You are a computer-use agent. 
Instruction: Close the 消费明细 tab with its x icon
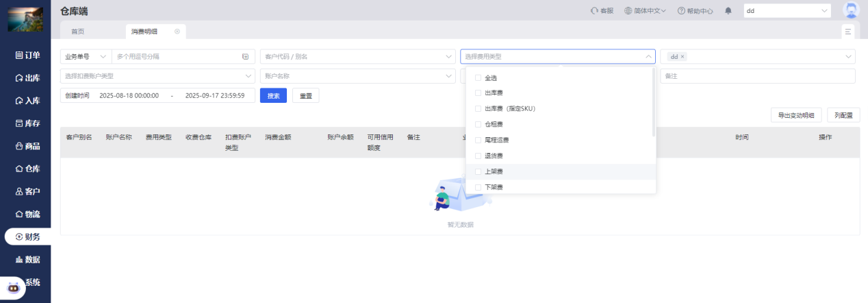pyautogui.click(x=177, y=32)
